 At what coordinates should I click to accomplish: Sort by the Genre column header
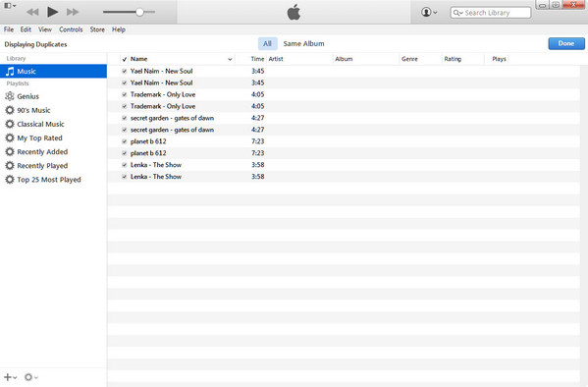pos(409,59)
